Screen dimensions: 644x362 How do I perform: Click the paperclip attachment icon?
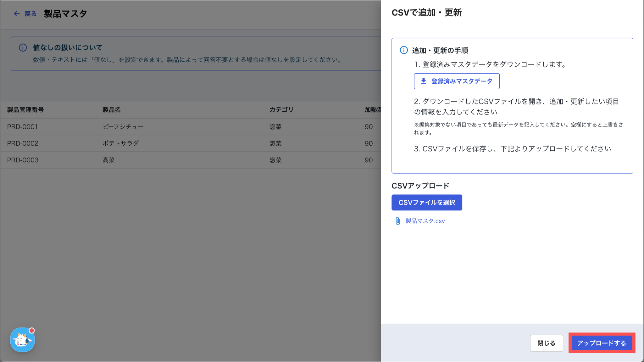[397, 221]
